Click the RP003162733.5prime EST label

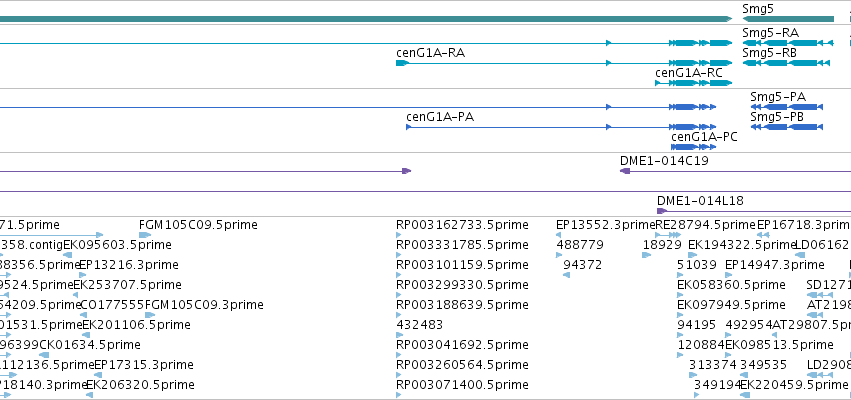pos(462,225)
